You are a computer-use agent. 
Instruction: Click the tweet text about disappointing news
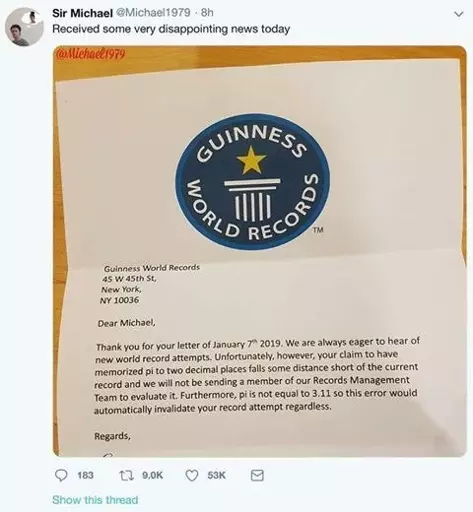171,29
